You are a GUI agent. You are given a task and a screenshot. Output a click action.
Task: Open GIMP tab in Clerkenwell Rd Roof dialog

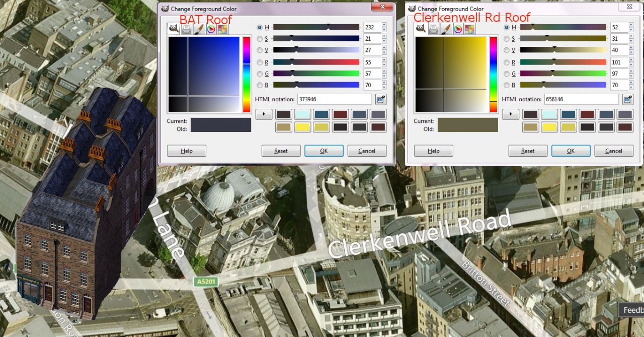tap(421, 30)
